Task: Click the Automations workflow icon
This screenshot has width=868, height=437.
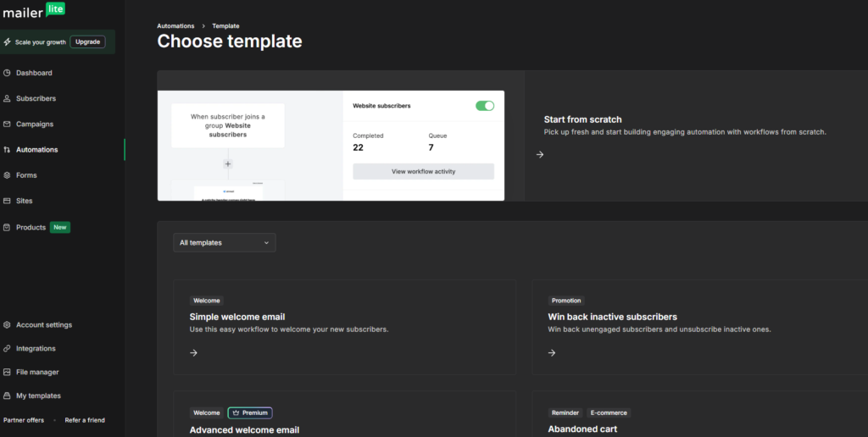Action: coord(7,149)
